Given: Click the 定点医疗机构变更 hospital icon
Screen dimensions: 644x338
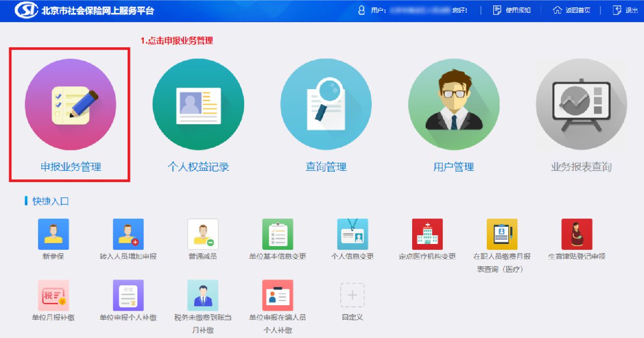Looking at the screenshot, I should [427, 234].
